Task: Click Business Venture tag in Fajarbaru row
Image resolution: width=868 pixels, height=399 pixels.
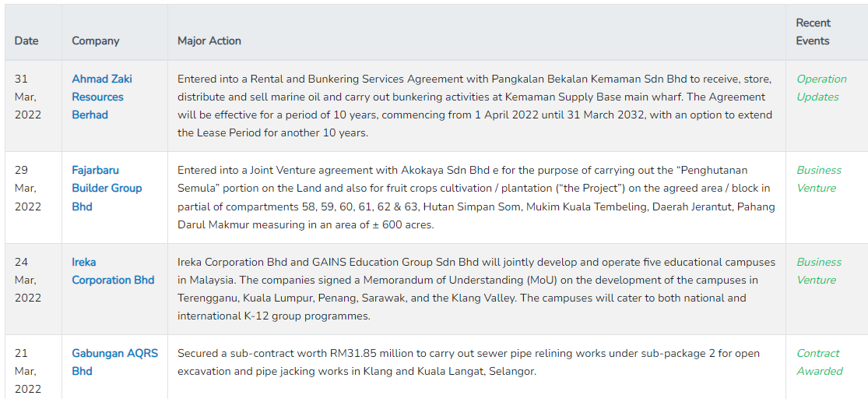Action: [x=818, y=179]
